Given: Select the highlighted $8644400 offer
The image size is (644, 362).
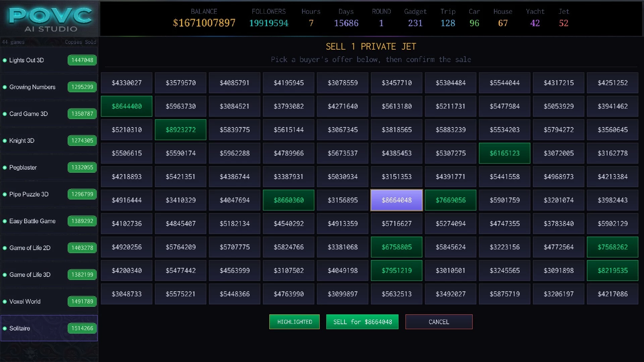Looking at the screenshot, I should click(x=126, y=106).
